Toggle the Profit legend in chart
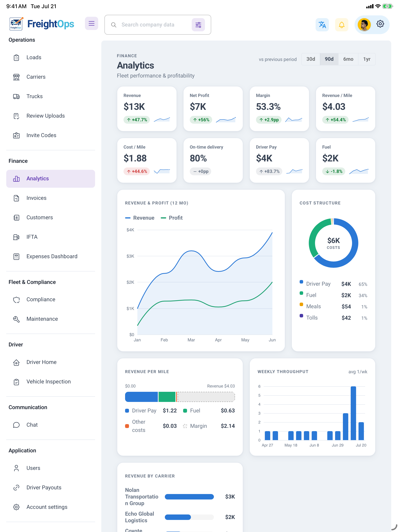Screen dimensions: 399x532 (172, 218)
